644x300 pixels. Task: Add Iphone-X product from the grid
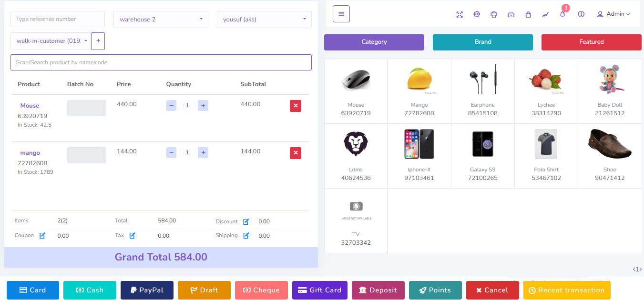point(419,152)
